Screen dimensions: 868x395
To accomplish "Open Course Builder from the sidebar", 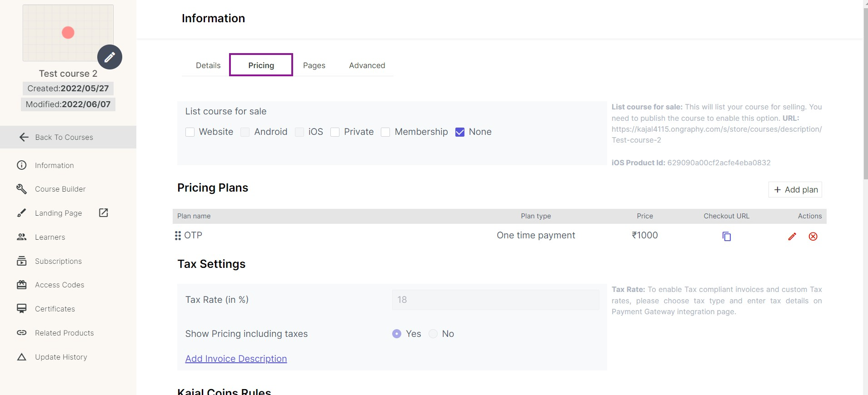I will point(60,189).
